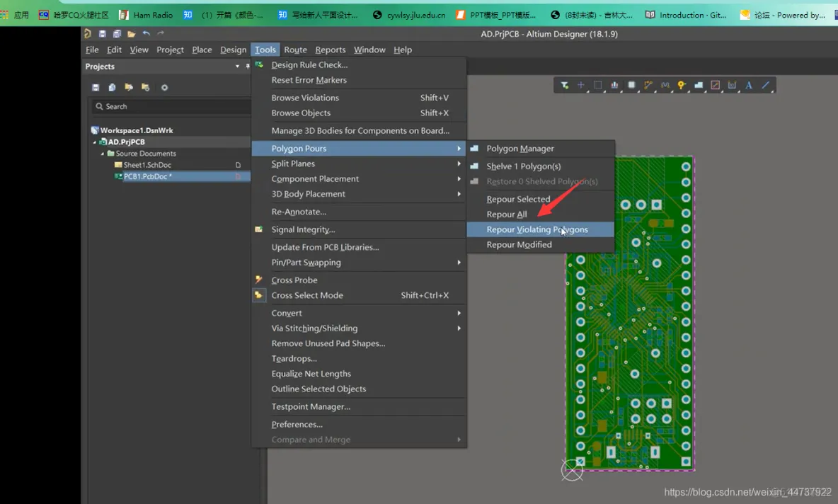Viewport: 838px width, 504px height.
Task: Collapse the AD.PrjPCB project tree node
Action: point(95,142)
